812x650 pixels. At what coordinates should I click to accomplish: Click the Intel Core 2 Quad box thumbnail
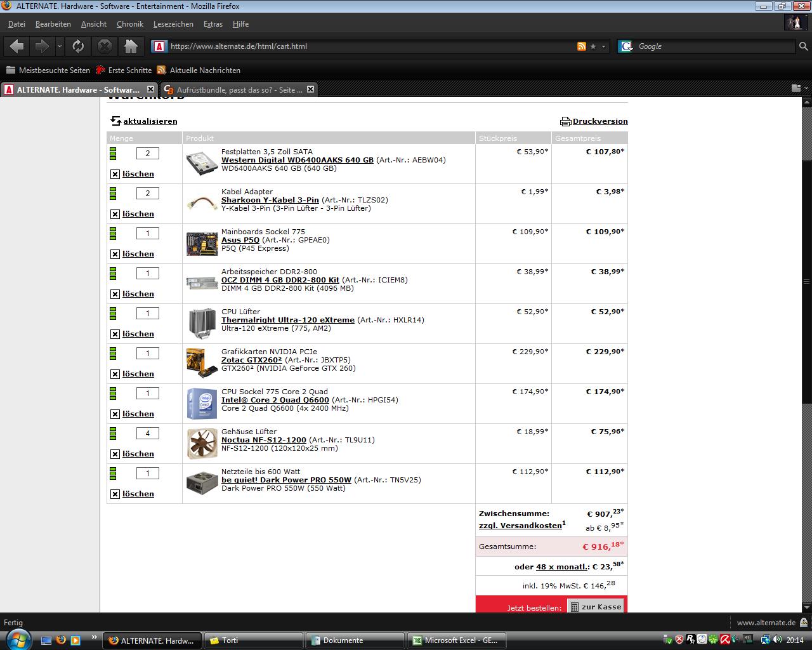[x=202, y=404]
